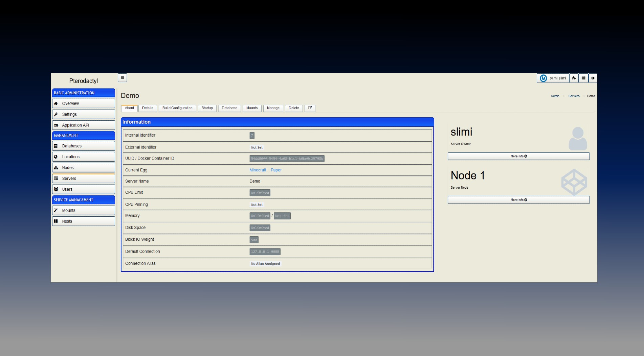This screenshot has height=356, width=644.
Task: Select the Manage tab
Action: coord(273,108)
